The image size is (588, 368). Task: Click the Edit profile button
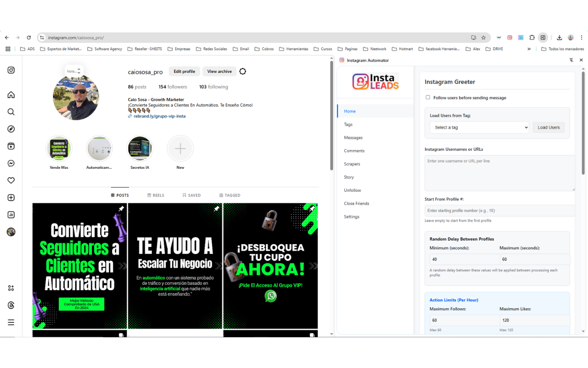click(x=184, y=71)
